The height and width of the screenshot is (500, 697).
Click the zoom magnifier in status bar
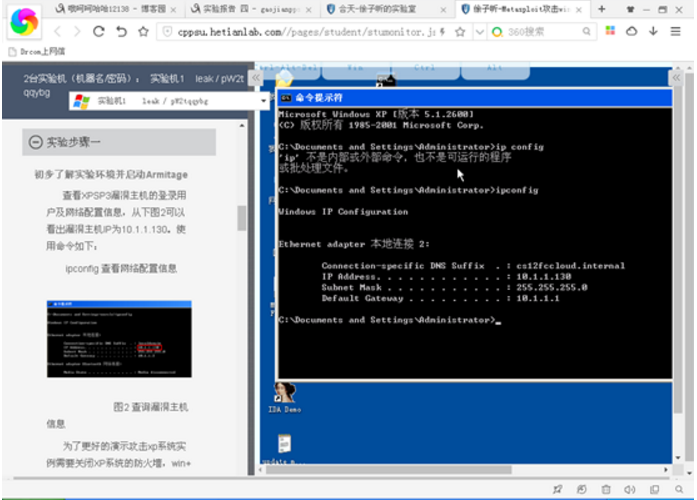coord(679,489)
